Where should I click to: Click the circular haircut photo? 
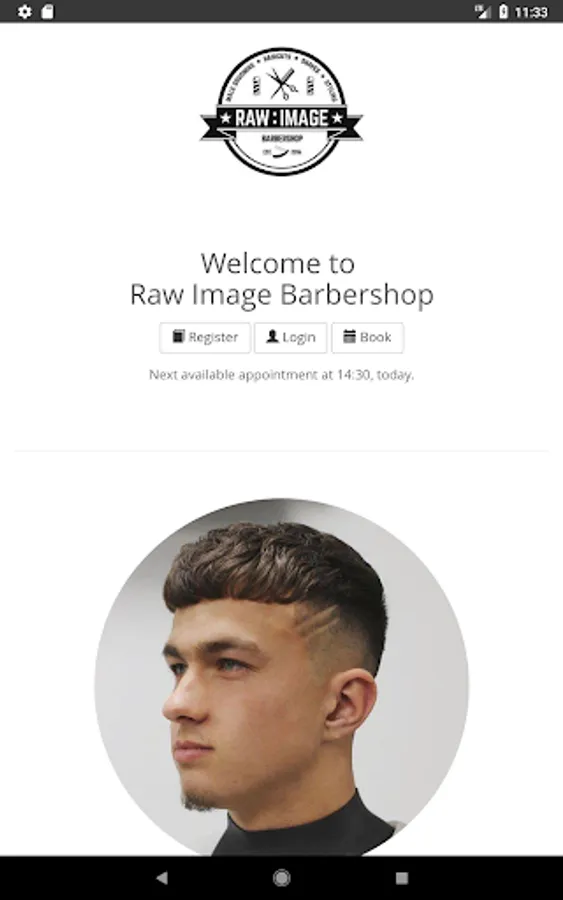[x=281, y=677]
